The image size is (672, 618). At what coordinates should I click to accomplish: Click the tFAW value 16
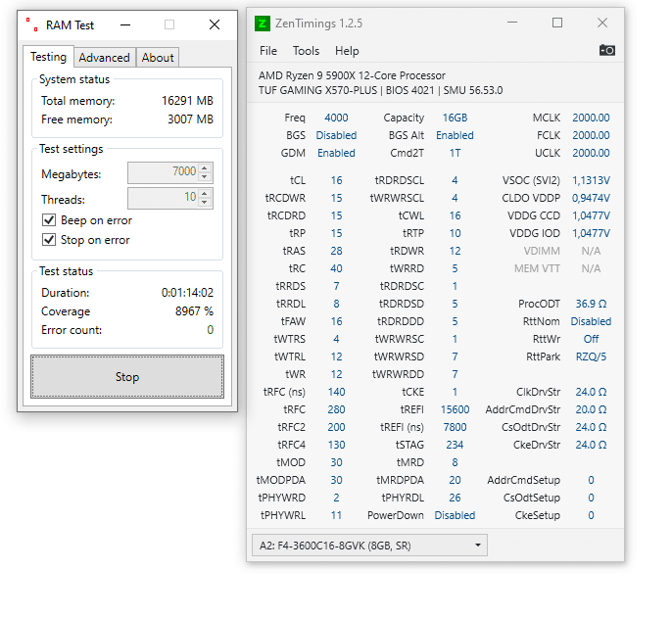click(336, 321)
